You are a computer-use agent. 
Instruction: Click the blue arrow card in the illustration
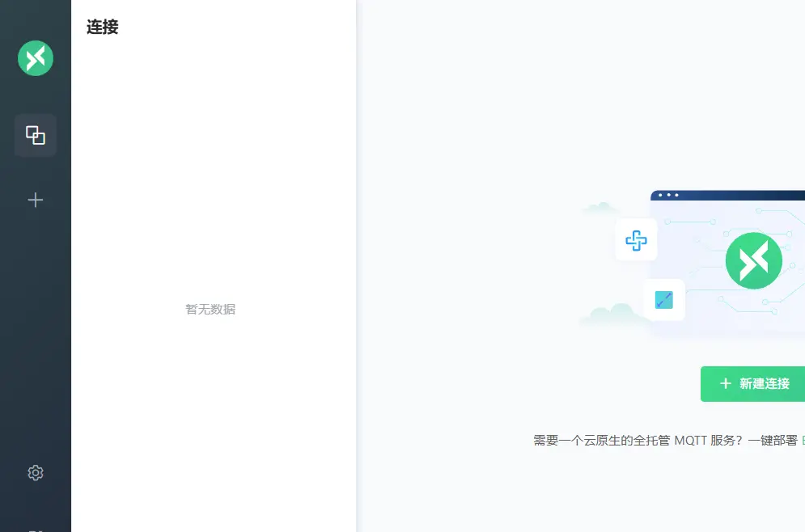[x=664, y=299]
